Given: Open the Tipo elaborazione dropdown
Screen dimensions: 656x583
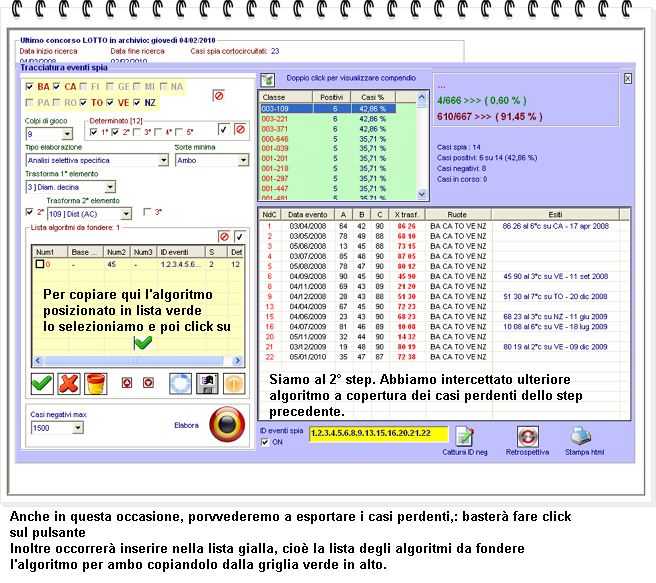Looking at the screenshot, I should point(163,160).
